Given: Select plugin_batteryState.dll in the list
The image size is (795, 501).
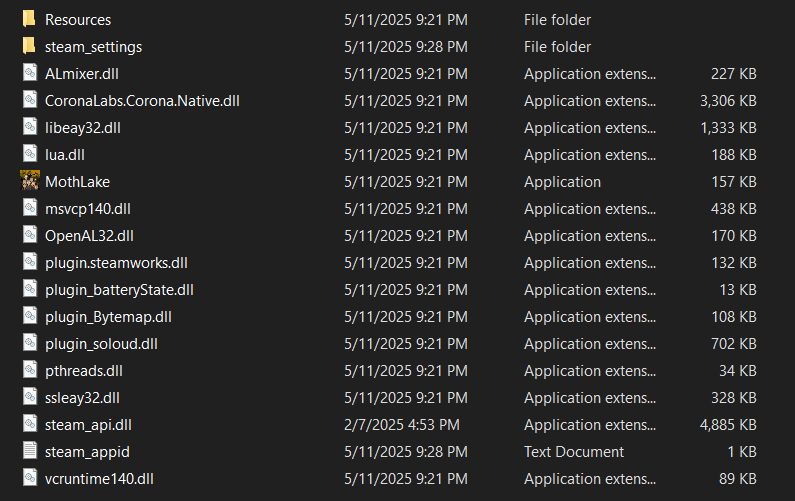Looking at the screenshot, I should [x=119, y=290].
